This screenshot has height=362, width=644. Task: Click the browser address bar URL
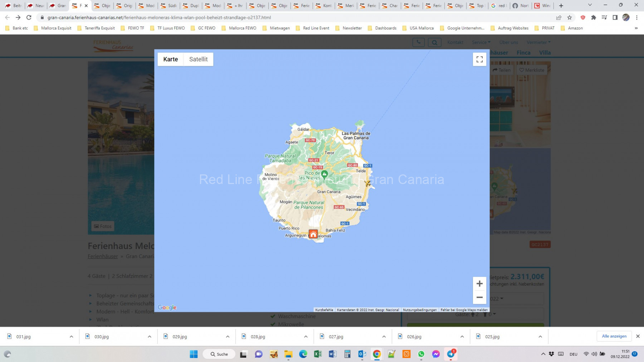coord(159,17)
